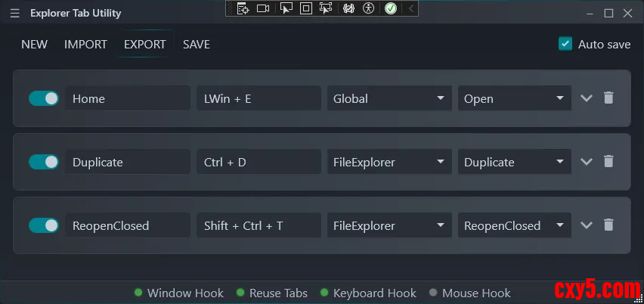Expand the ReopenClosed row details chevron

587,225
